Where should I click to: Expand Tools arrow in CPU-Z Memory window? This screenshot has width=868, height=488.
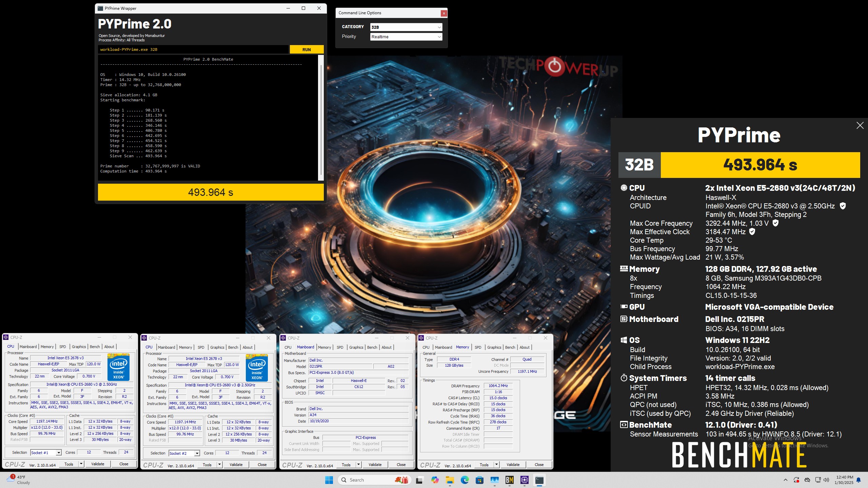click(496, 465)
